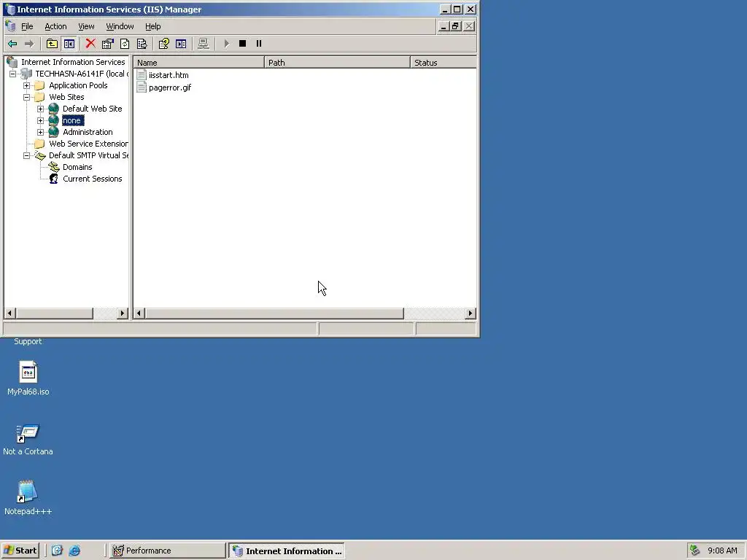Switch to the Performance taskbar window
The height and width of the screenshot is (560, 747).
click(167, 551)
